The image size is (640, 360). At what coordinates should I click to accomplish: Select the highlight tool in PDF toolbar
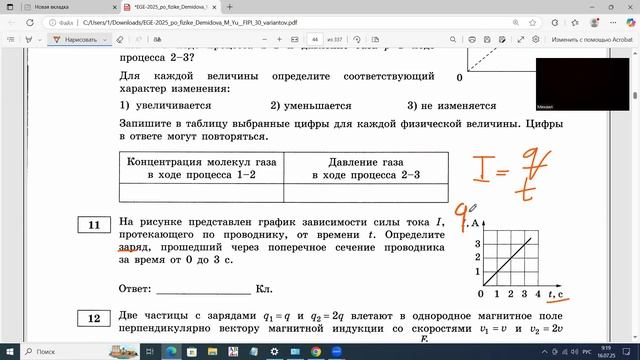(29, 40)
